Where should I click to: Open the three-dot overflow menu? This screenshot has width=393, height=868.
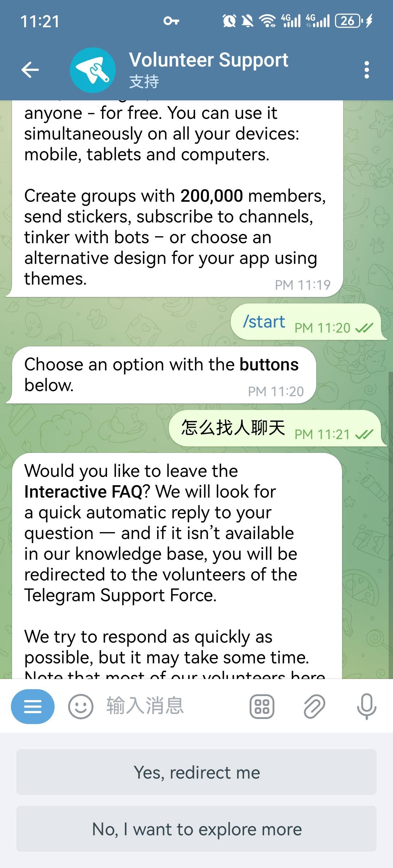coord(367,70)
